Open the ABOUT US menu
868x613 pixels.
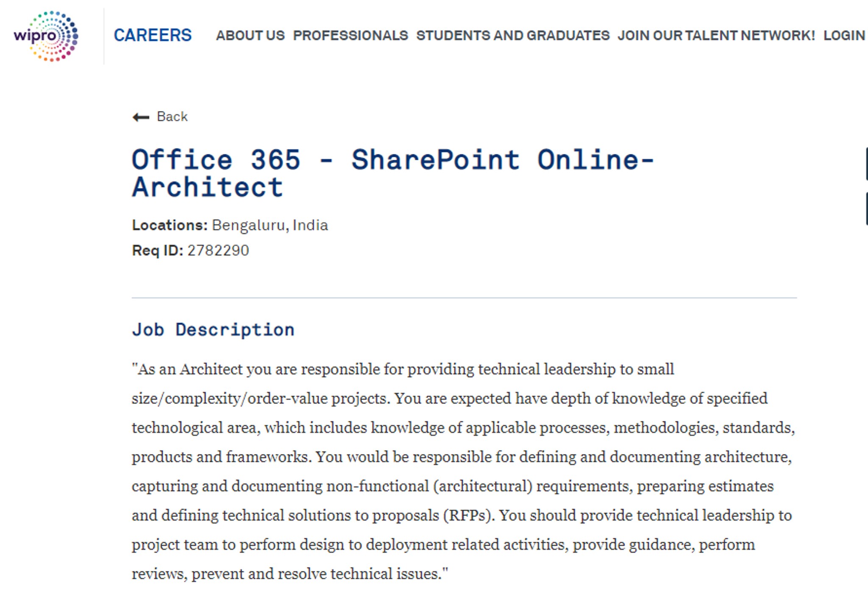[250, 36]
